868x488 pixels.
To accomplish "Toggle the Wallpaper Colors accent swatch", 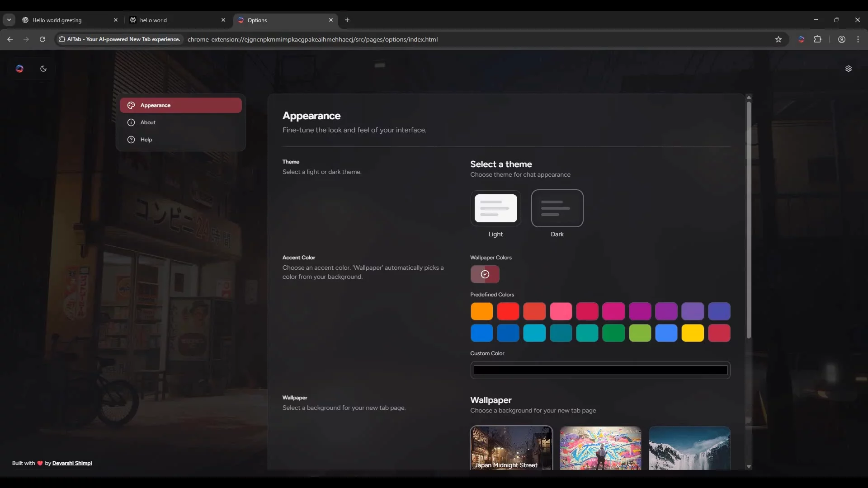I will pos(485,274).
